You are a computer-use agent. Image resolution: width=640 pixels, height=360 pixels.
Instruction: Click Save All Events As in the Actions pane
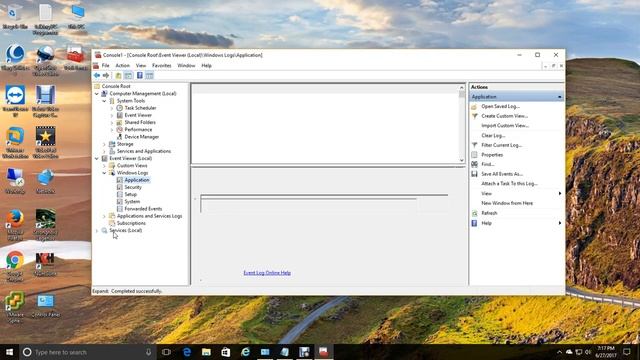click(502, 174)
